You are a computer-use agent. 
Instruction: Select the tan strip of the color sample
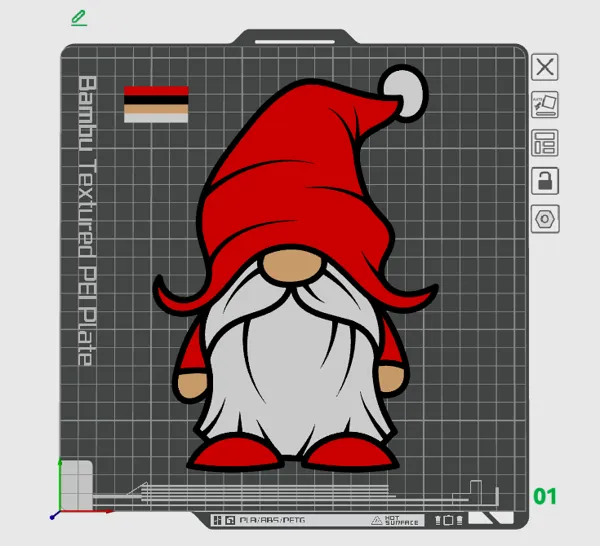tap(156, 109)
